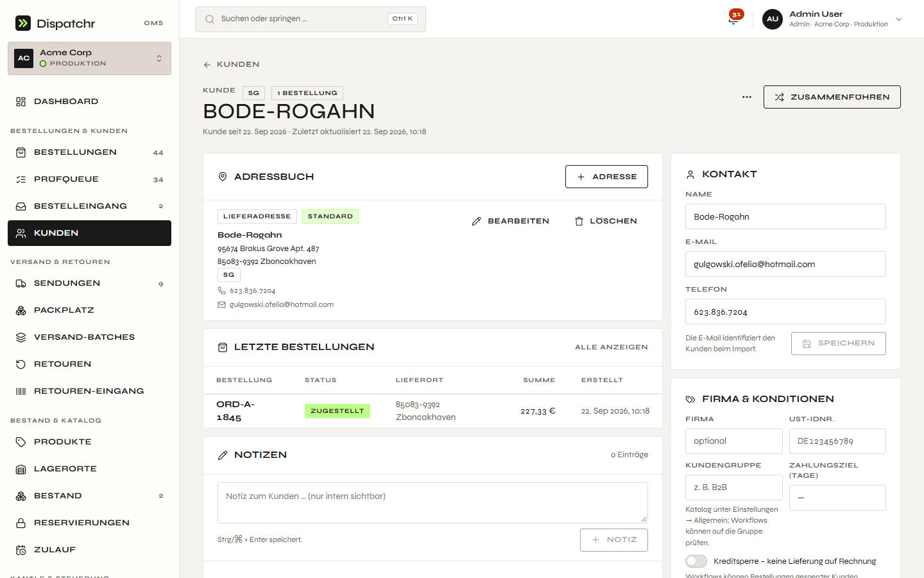The height and width of the screenshot is (578, 924).
Task: Click the Retouren-Eingang barcode icon
Action: [21, 391]
